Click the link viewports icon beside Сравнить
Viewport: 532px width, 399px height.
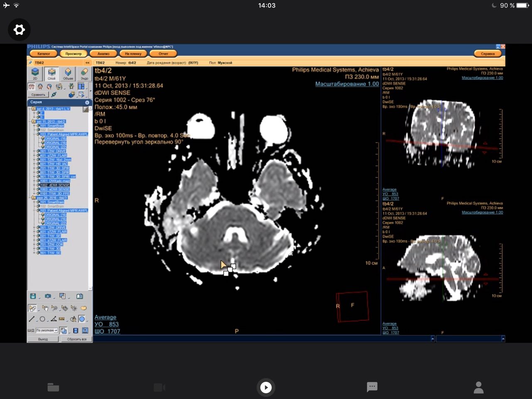(54, 95)
